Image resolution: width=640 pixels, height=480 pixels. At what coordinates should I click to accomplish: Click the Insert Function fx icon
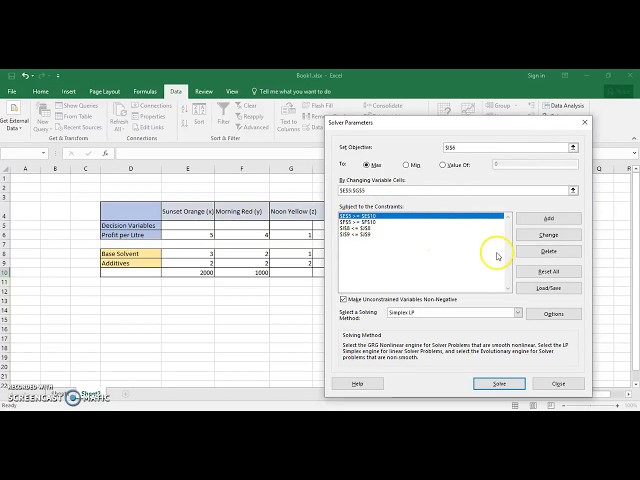pyautogui.click(x=105, y=153)
